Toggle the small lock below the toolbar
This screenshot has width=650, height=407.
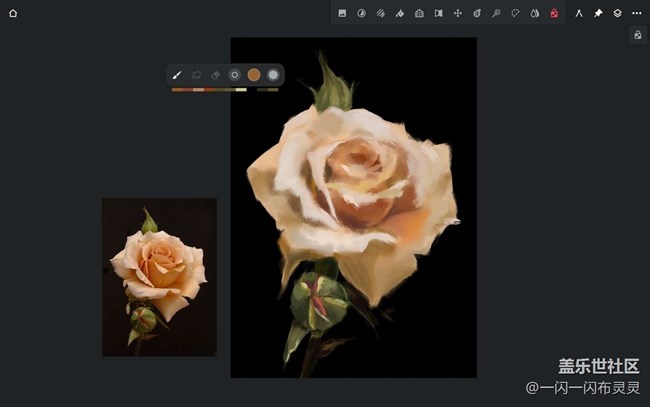637,35
